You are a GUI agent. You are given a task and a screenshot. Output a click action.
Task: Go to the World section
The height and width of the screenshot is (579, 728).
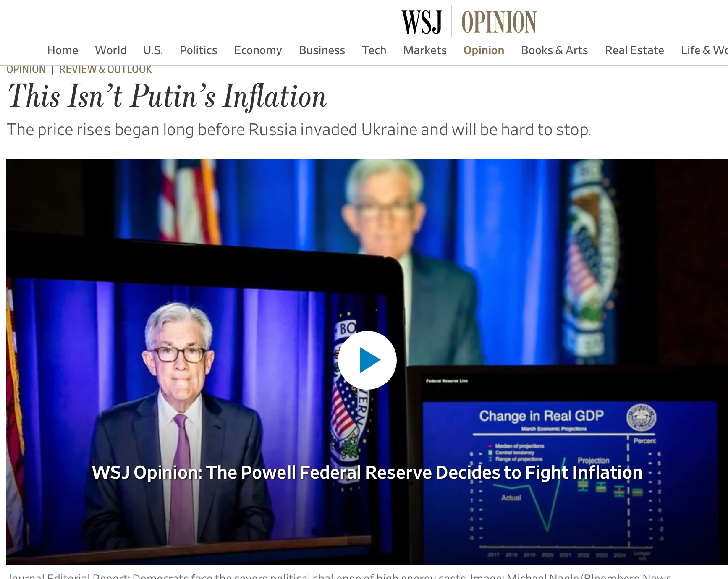pyautogui.click(x=110, y=50)
